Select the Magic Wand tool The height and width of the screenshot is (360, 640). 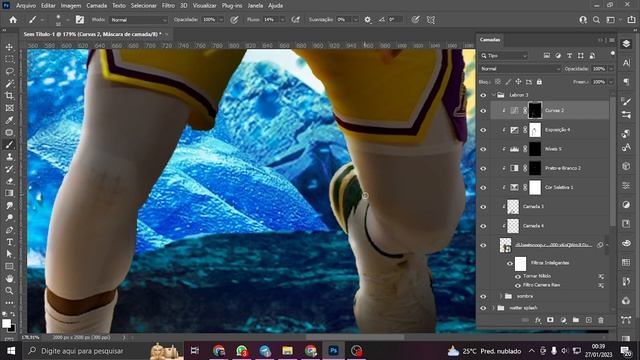click(x=9, y=84)
